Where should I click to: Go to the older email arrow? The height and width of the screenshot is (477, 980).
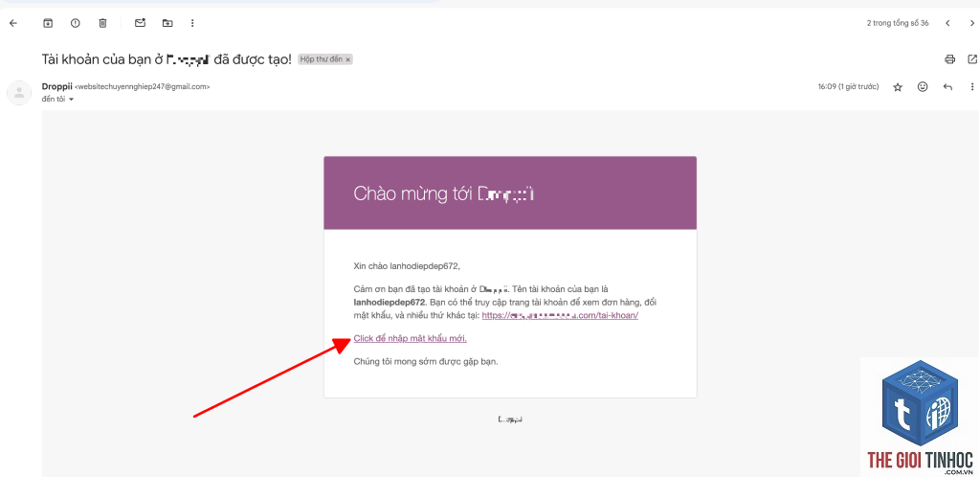(x=972, y=23)
